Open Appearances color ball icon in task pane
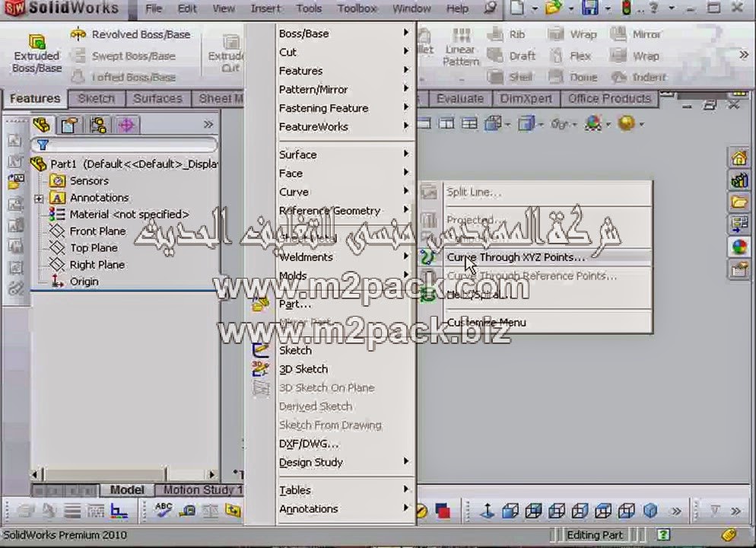Image resolution: width=756 pixels, height=548 pixels. (739, 247)
